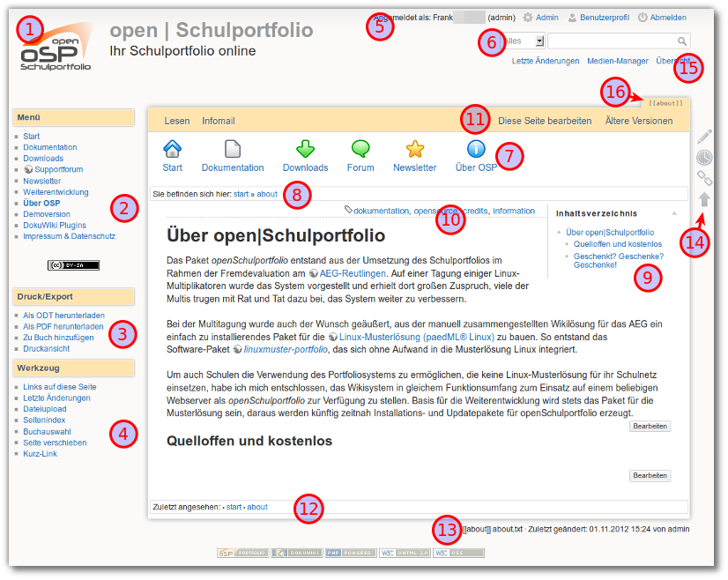This screenshot has width=728, height=580.
Task: Open the 'Ältere Versionen' tab
Action: [x=639, y=121]
